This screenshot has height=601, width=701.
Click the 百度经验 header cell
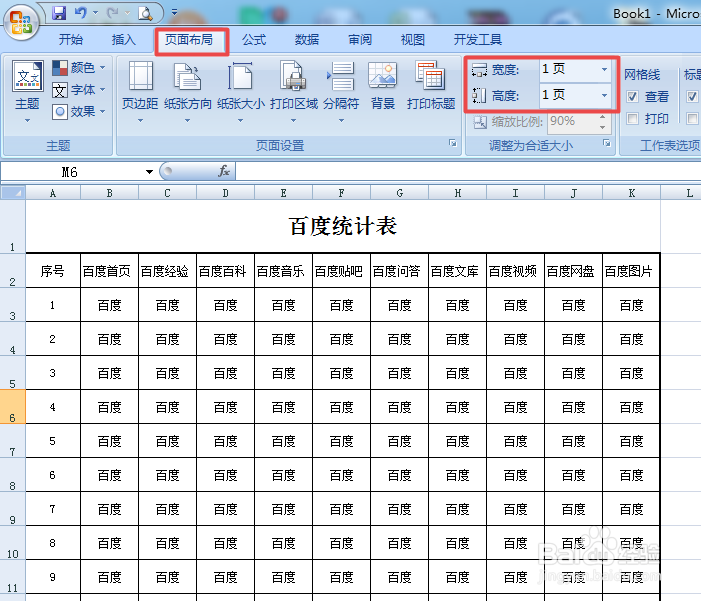pos(167,271)
